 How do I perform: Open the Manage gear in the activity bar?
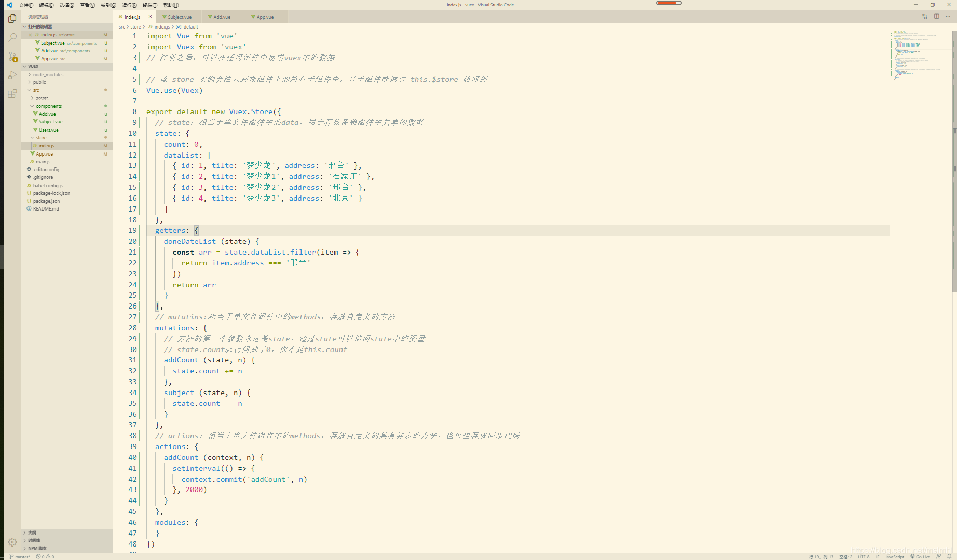click(x=12, y=542)
